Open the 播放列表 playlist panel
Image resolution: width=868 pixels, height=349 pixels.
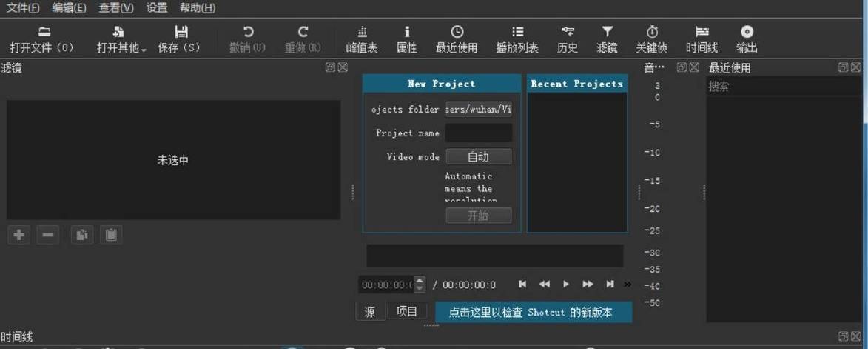tap(517, 39)
